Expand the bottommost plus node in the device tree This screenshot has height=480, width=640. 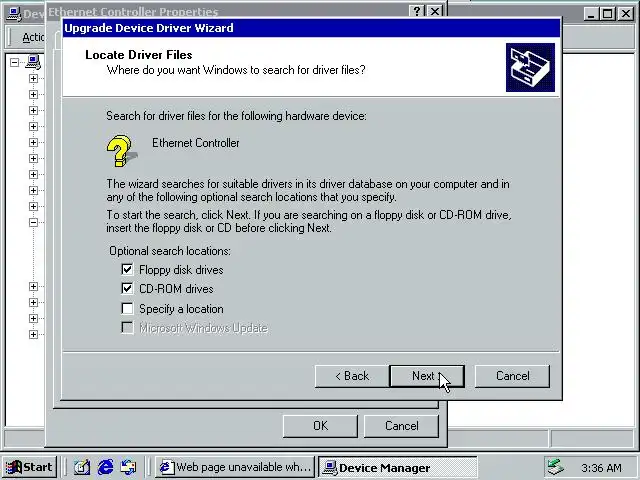tap(33, 334)
